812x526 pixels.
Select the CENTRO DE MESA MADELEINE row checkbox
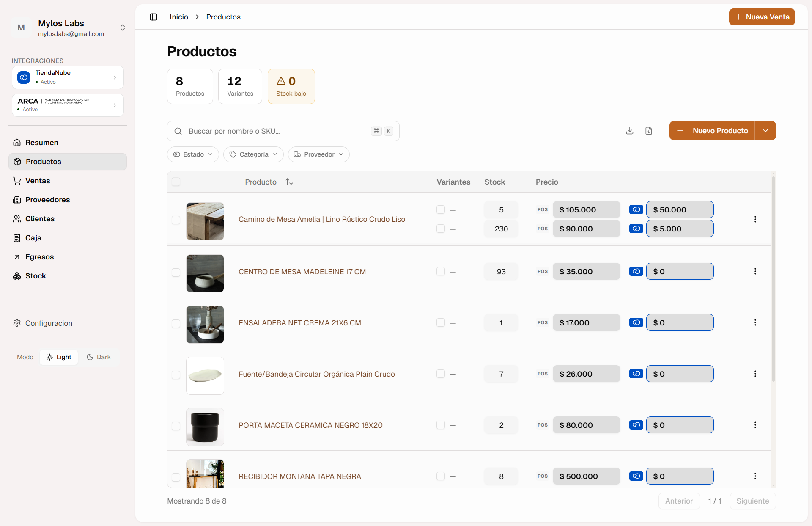pos(176,273)
